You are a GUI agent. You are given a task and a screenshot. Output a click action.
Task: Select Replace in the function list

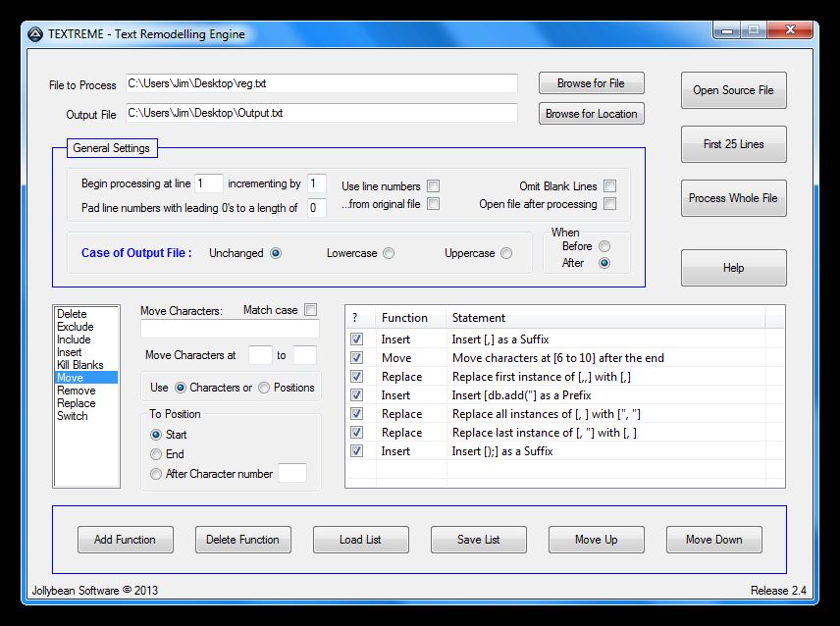pos(77,403)
